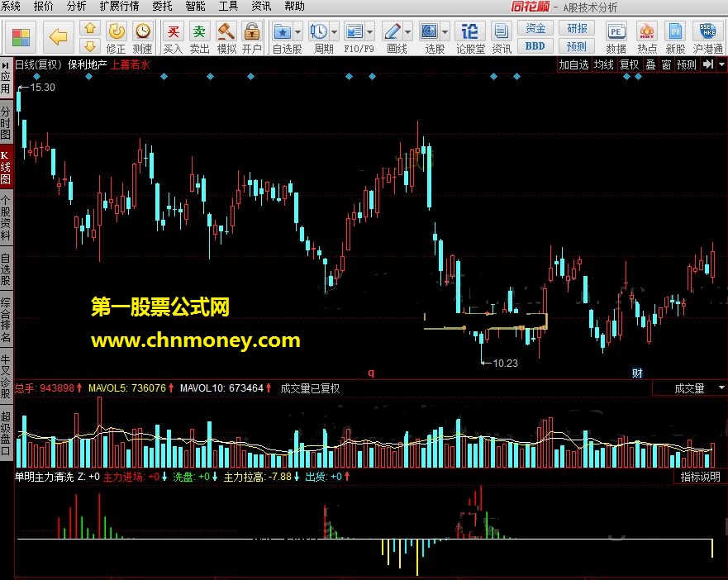
Task: Toggle 预测 in the chart header
Action: pyautogui.click(x=687, y=65)
